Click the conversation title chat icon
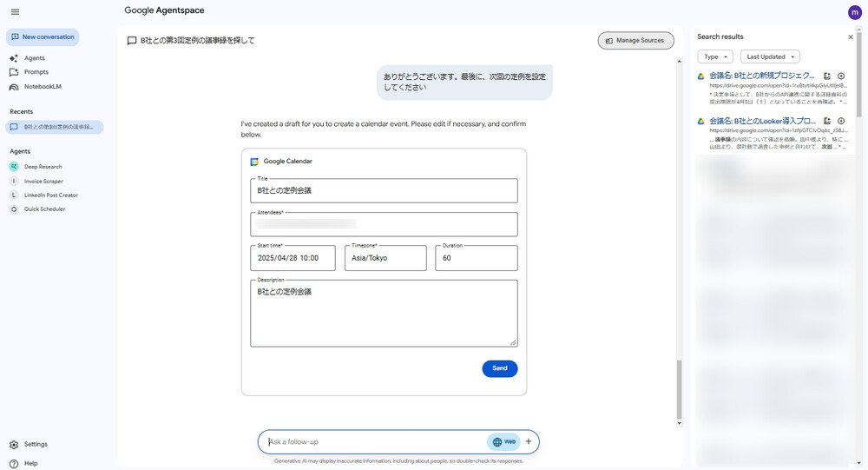This screenshot has width=868, height=470. tap(132, 41)
